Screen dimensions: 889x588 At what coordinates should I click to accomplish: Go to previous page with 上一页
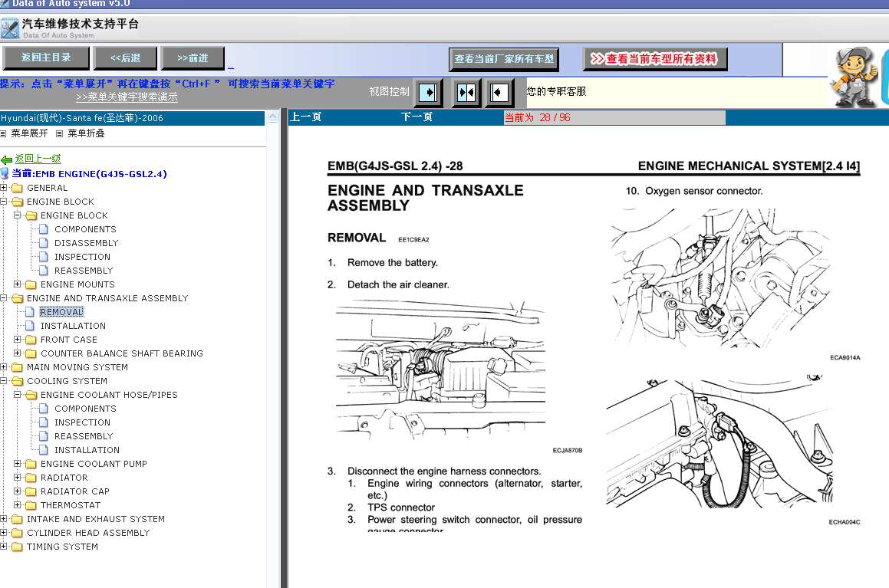point(306,117)
